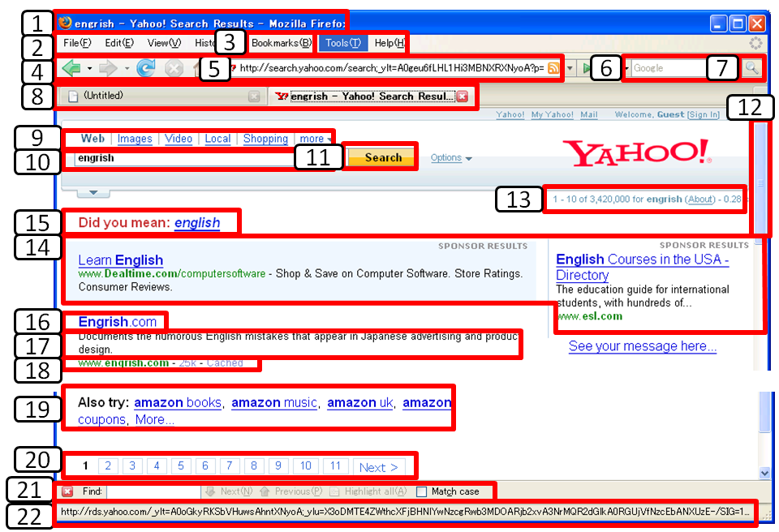779x532 pixels.
Task: Expand the Options dropdown beside Search
Action: pos(451,158)
